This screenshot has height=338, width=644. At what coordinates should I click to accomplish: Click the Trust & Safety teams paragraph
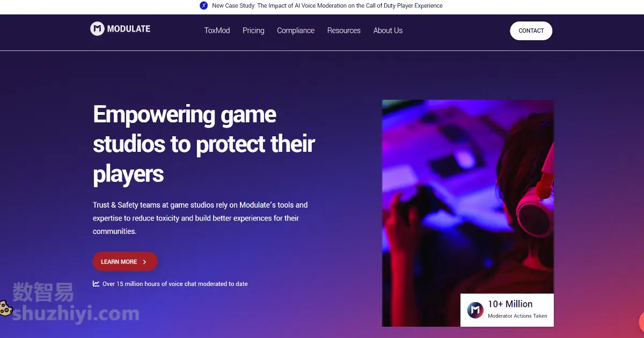200,218
